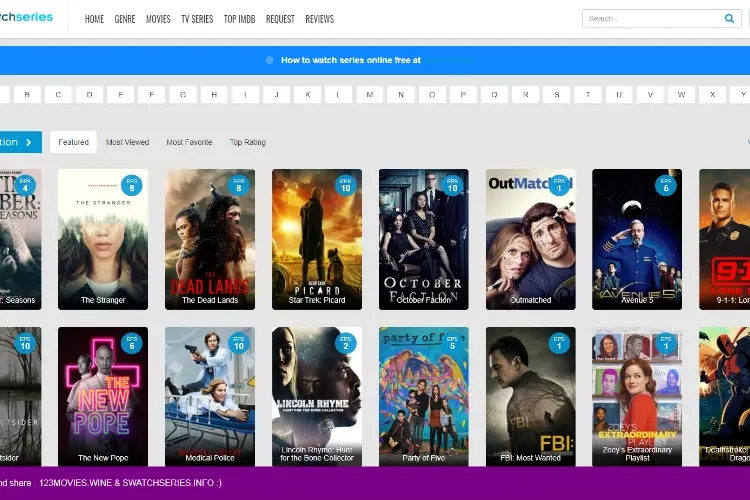This screenshot has height=500, width=750.
Task: Click the EPS 10 badge on Star Trek: Picard
Action: [x=345, y=185]
